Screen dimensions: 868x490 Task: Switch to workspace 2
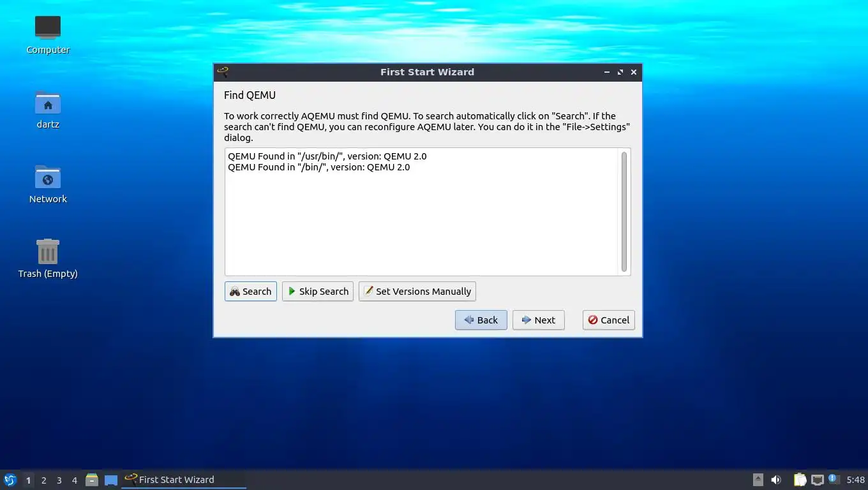click(x=43, y=480)
